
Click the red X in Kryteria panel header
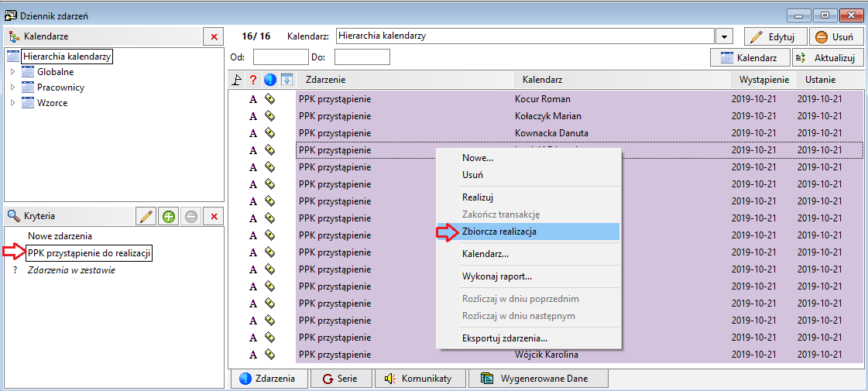click(214, 217)
